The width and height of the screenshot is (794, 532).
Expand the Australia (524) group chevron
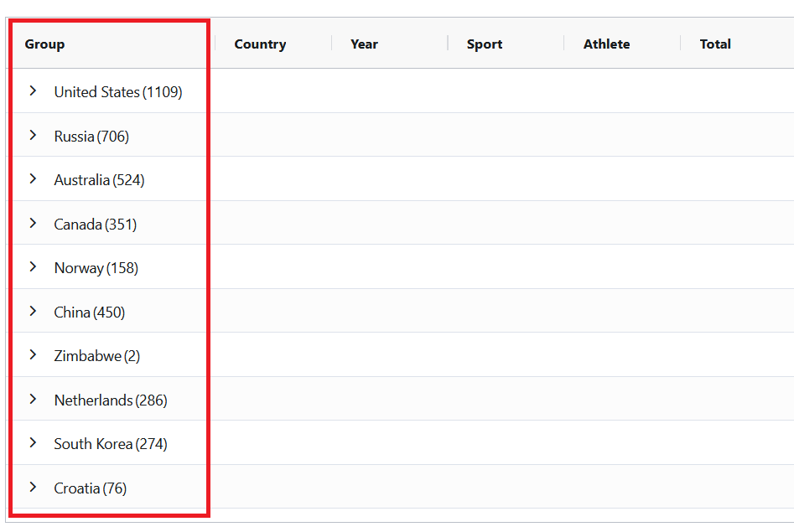[33, 178]
